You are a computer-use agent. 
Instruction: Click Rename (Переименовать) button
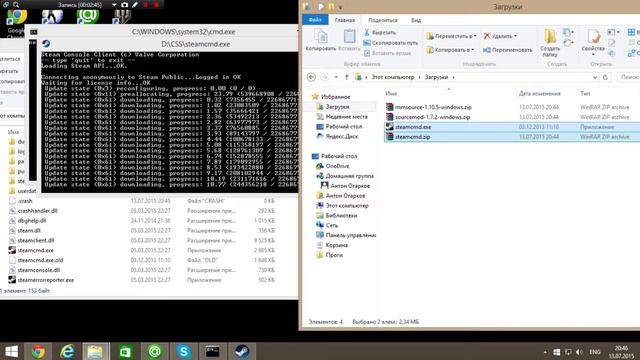pos(508,50)
